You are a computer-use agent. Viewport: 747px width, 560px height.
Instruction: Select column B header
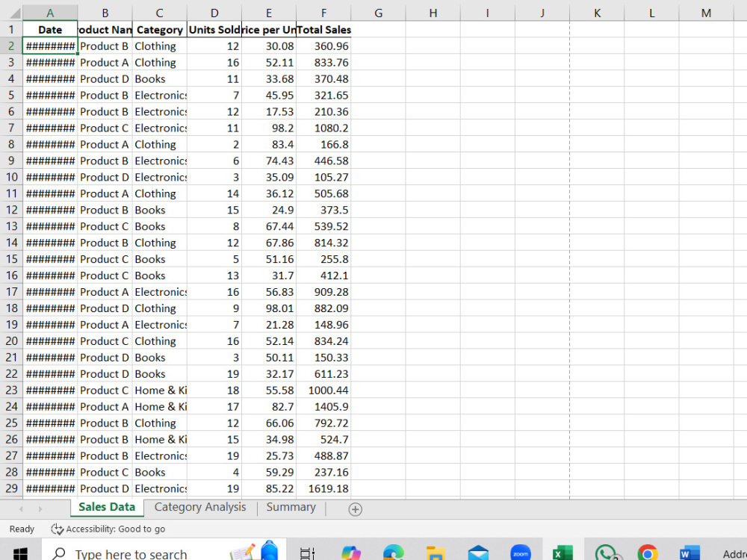click(105, 13)
